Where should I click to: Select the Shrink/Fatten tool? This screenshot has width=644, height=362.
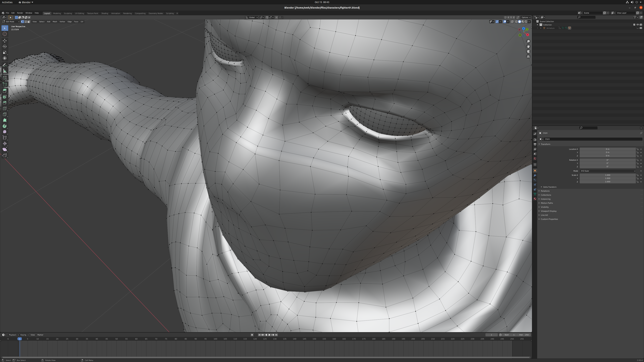tap(5, 144)
